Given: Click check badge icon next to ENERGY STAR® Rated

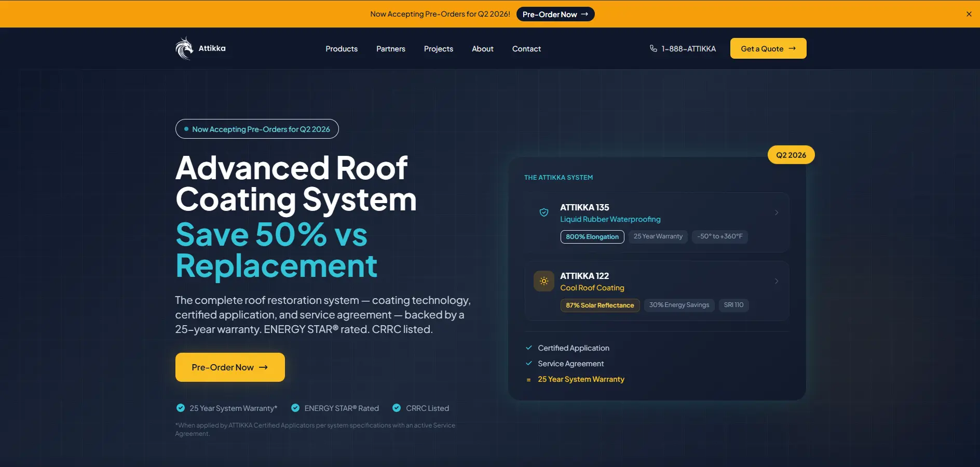Looking at the screenshot, I should (295, 408).
